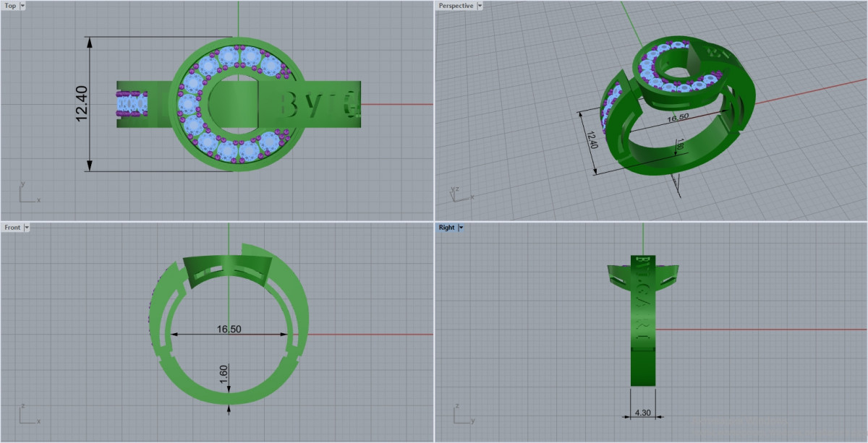The image size is (868, 443).
Task: Open the Right viewport dropdown arrow
Action: tap(461, 227)
